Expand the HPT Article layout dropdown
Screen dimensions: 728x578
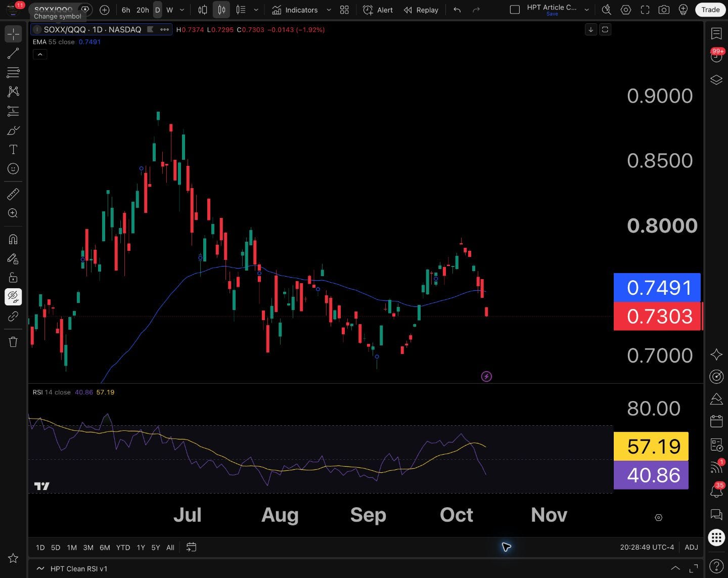tap(586, 10)
